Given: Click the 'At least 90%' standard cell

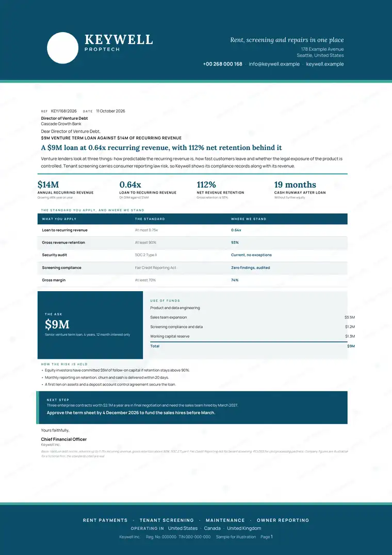Looking at the screenshot, I should coord(145,243).
